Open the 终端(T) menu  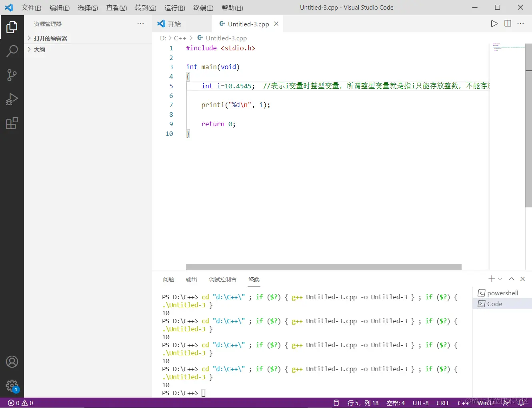203,8
